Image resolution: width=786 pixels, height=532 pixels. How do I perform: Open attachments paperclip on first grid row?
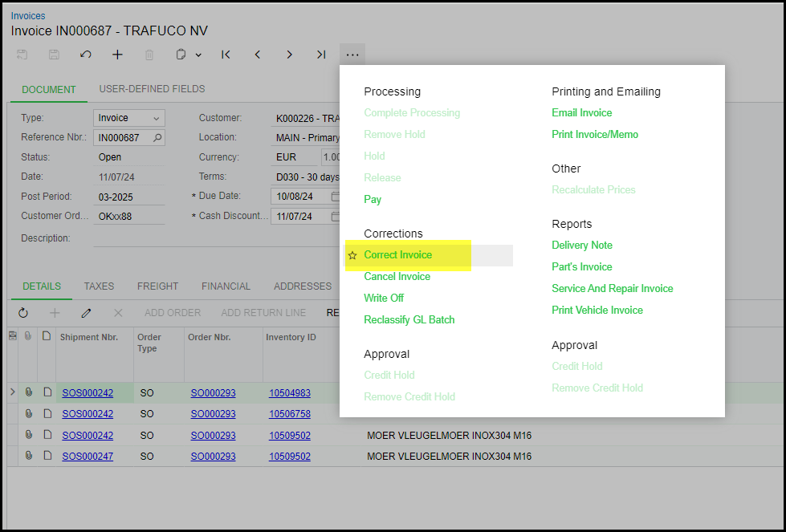(x=29, y=392)
